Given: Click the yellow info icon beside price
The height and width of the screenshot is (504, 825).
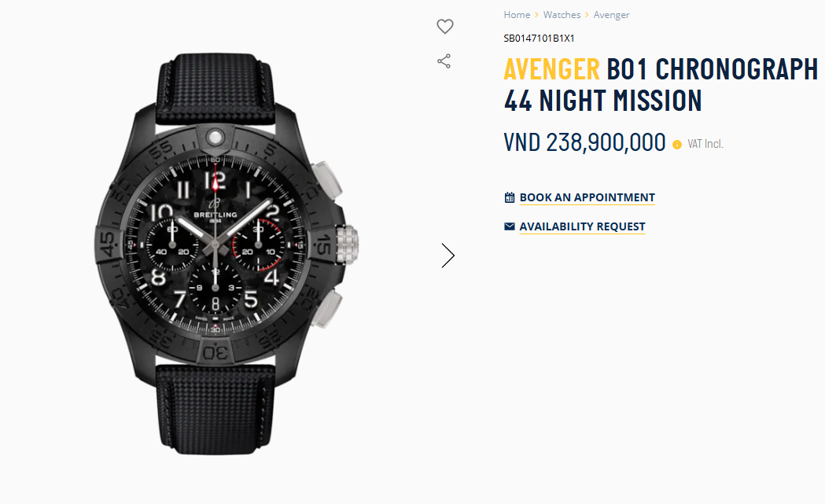Looking at the screenshot, I should pyautogui.click(x=677, y=145).
